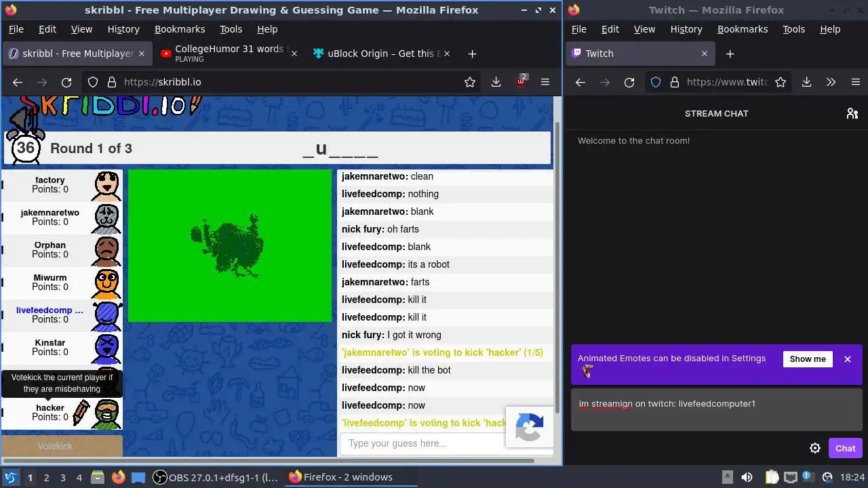Close the Twitch tab
The image size is (868, 488).
point(704,54)
